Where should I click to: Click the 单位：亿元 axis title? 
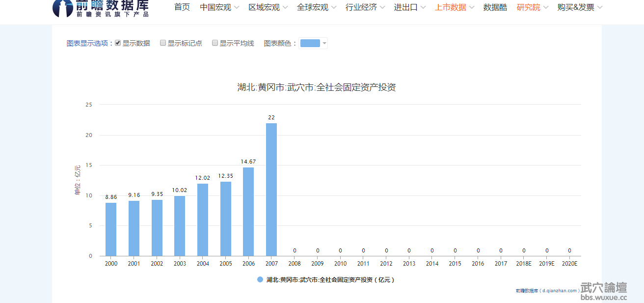point(78,180)
